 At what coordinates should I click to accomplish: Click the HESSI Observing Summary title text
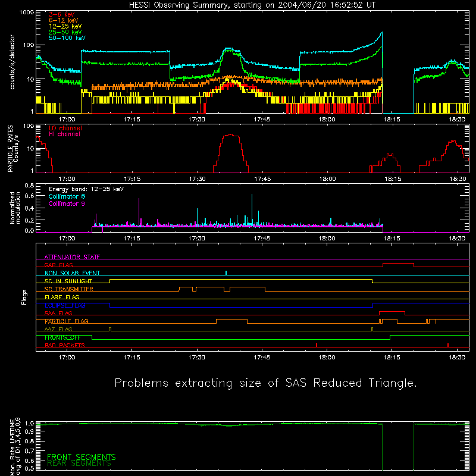click(252, 5)
